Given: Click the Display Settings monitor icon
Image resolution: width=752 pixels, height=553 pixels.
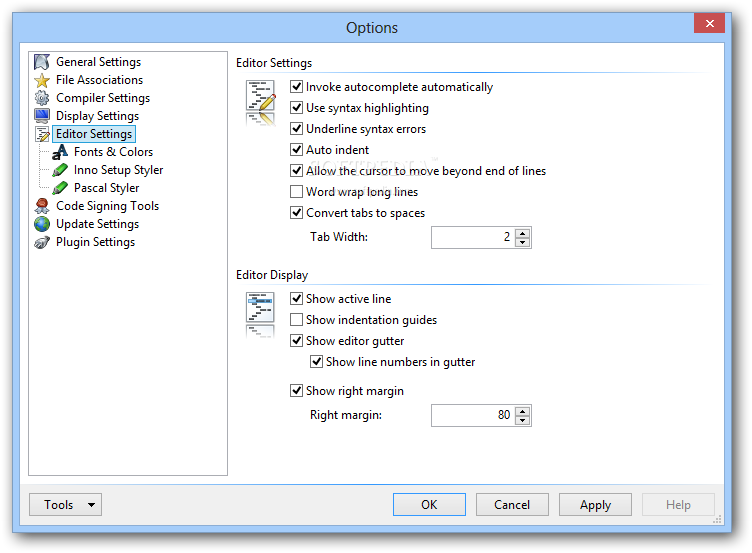Looking at the screenshot, I should [42, 116].
